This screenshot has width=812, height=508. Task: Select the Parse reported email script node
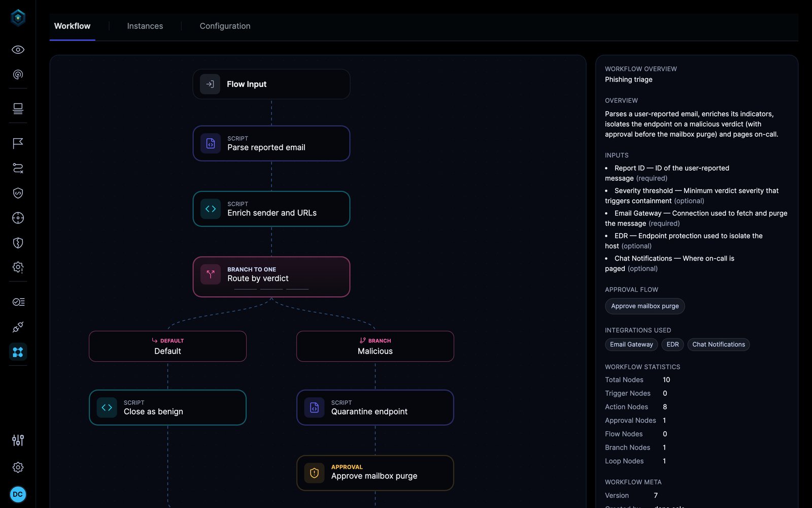point(272,143)
